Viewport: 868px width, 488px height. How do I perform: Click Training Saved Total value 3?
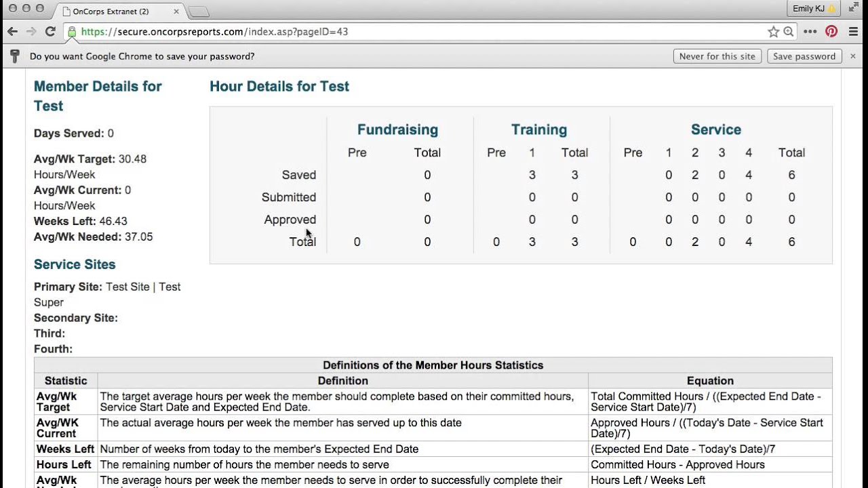point(574,175)
